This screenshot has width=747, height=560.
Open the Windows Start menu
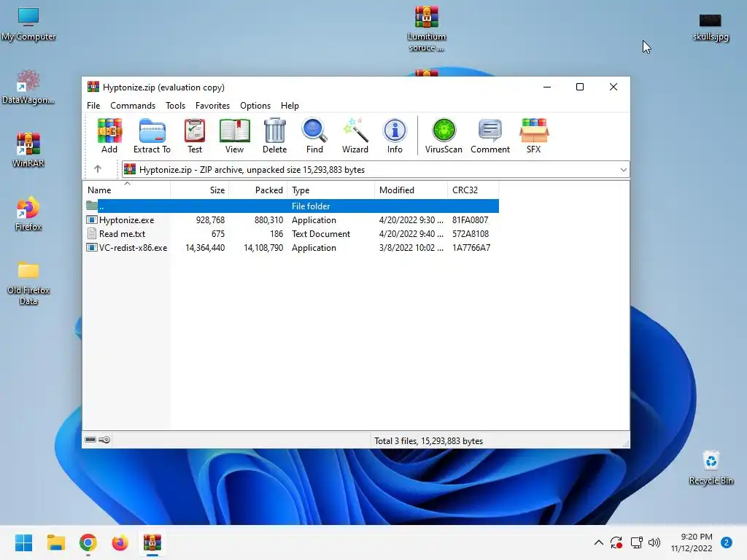click(23, 542)
